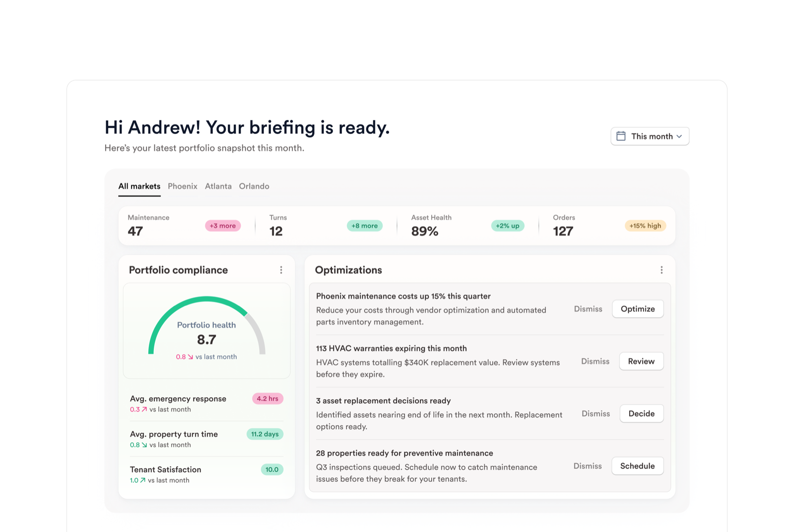Open Optimizations panel kebab menu

tap(661, 270)
